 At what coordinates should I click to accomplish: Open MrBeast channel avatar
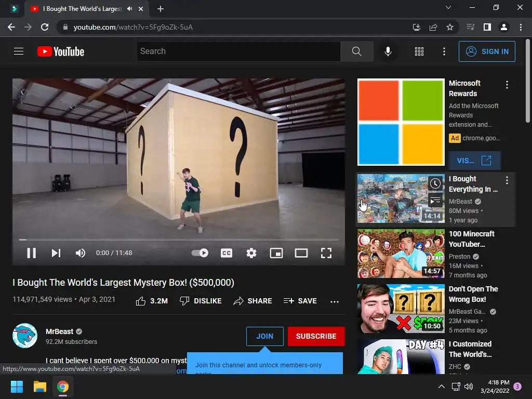click(25, 336)
